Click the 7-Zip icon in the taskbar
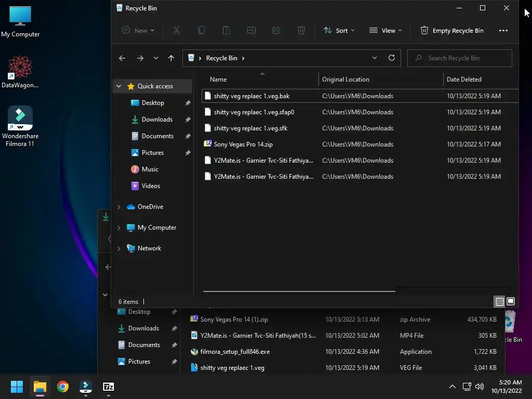This screenshot has width=532, height=399. pos(108,387)
